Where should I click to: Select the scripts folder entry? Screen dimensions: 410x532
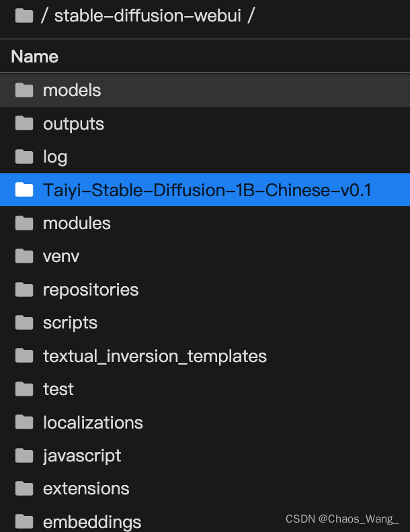[x=205, y=323]
